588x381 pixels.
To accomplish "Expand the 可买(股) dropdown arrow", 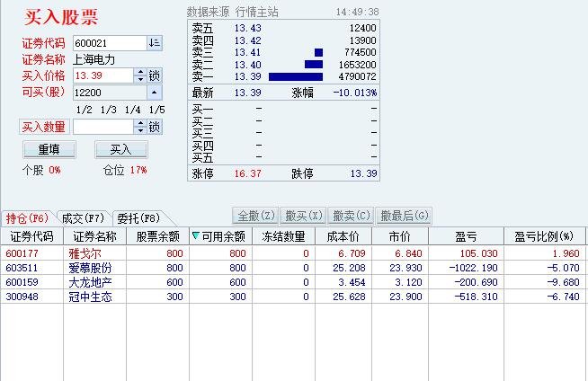I will click(155, 93).
